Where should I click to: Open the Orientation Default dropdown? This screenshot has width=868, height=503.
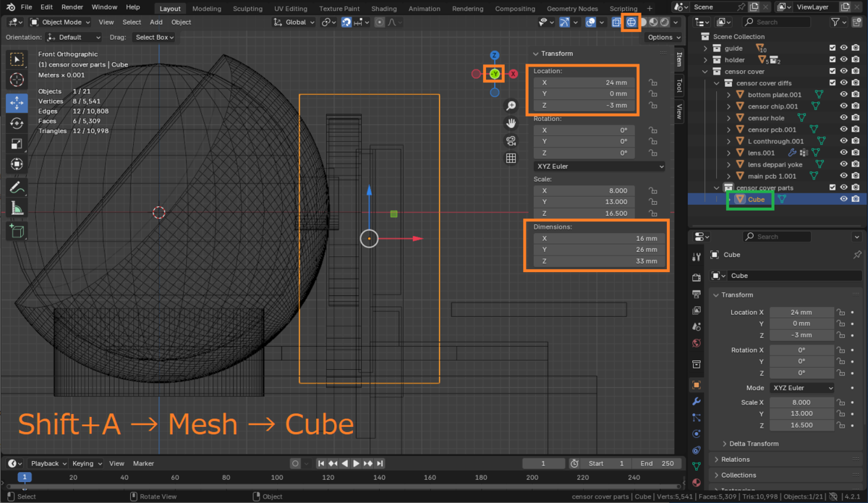pos(73,37)
